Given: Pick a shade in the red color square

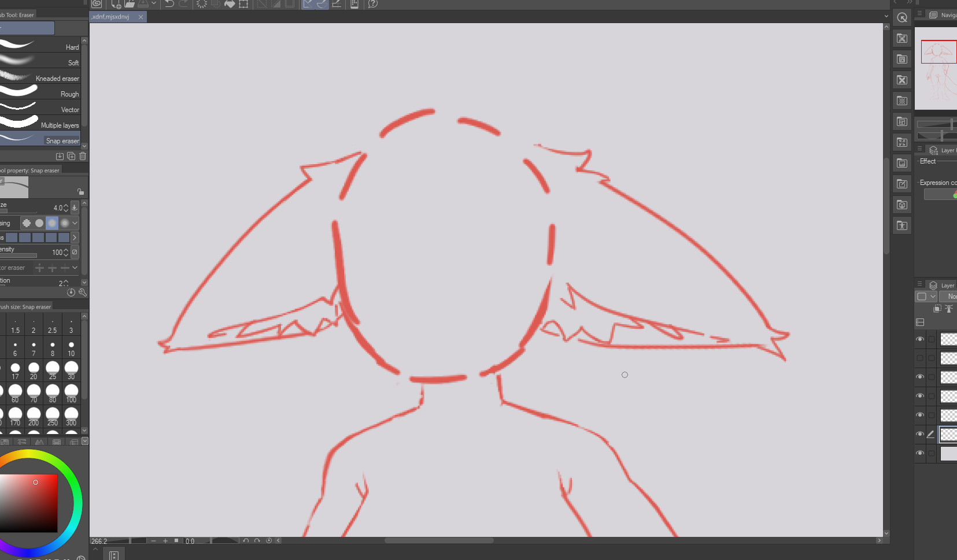Looking at the screenshot, I should (28, 503).
